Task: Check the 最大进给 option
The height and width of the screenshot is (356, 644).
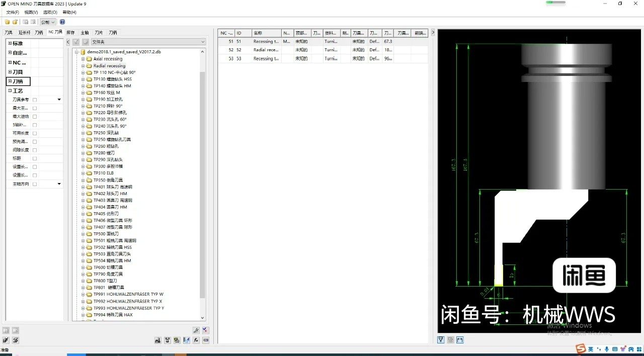Action: (x=34, y=116)
